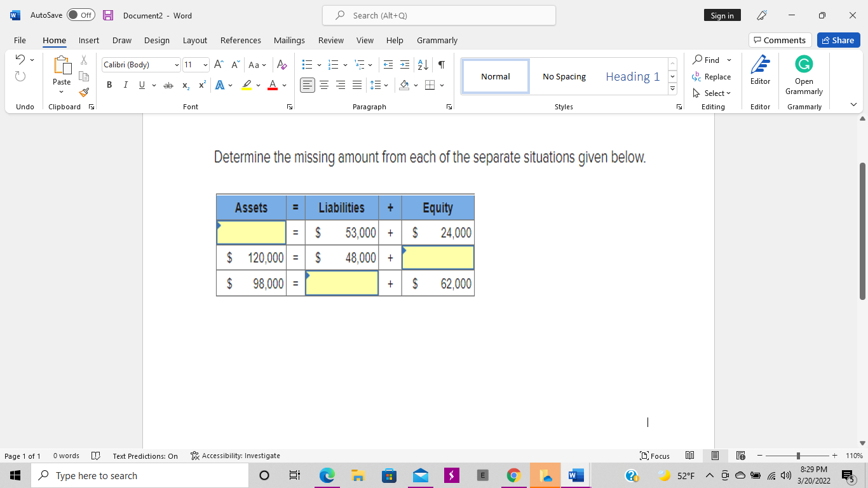Viewport: 868px width, 488px height.
Task: Click the Undo arrow icon
Action: 20,60
